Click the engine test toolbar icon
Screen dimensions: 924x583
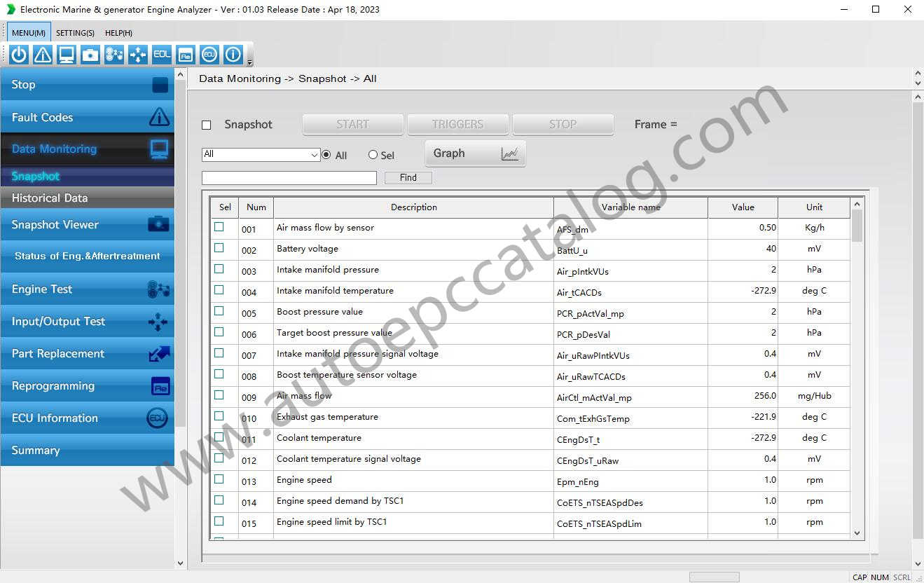click(x=114, y=55)
